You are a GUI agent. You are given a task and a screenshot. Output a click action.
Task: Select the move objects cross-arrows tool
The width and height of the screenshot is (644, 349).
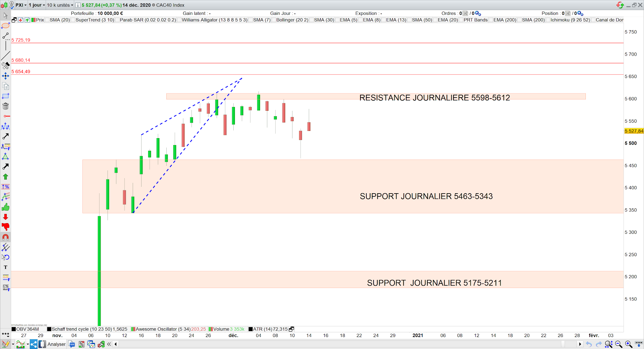coord(5,76)
